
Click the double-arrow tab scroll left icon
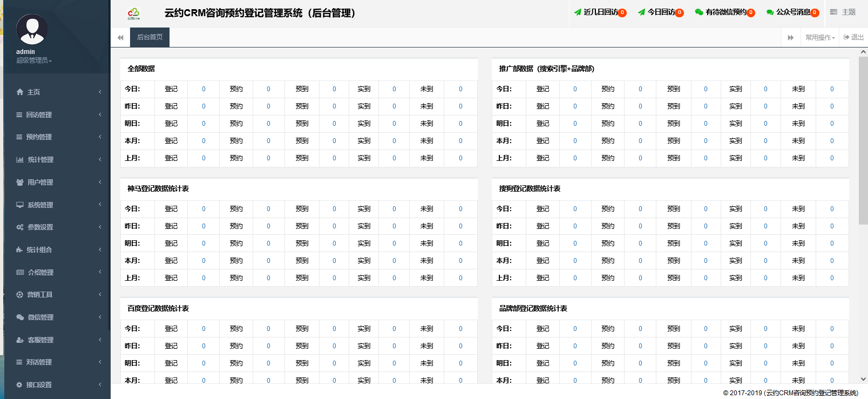[120, 38]
